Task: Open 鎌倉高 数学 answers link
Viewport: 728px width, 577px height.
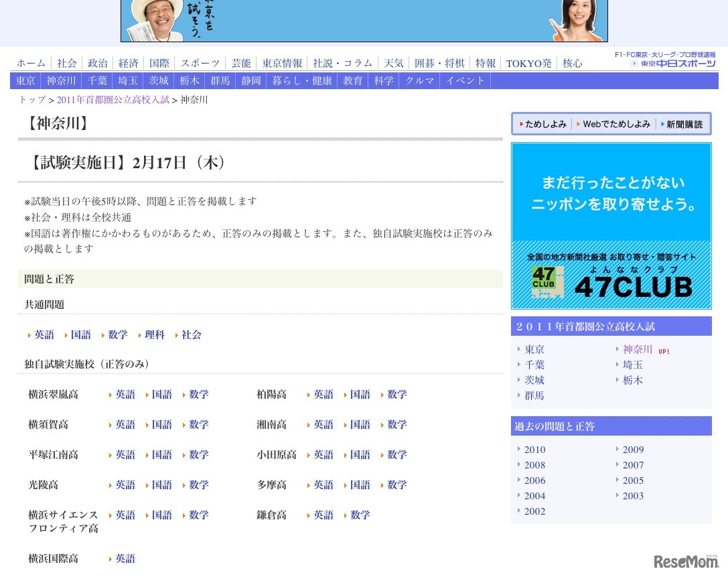Action: [x=360, y=515]
